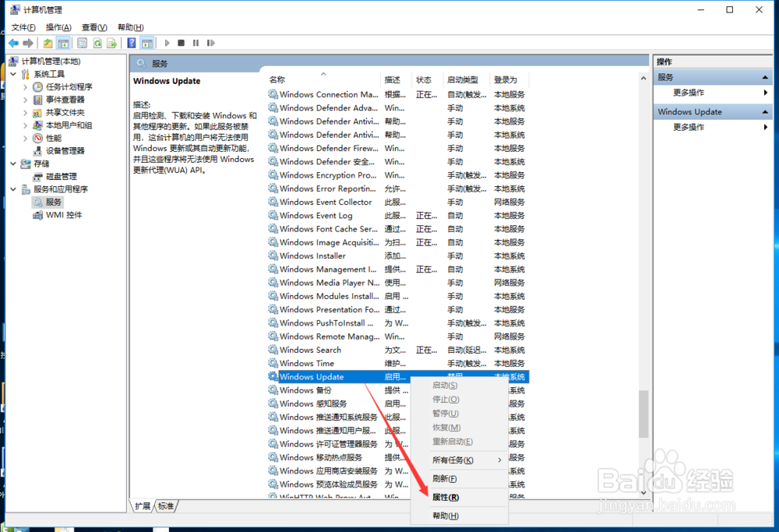
Task: Click the Stop service square icon
Action: (x=182, y=43)
